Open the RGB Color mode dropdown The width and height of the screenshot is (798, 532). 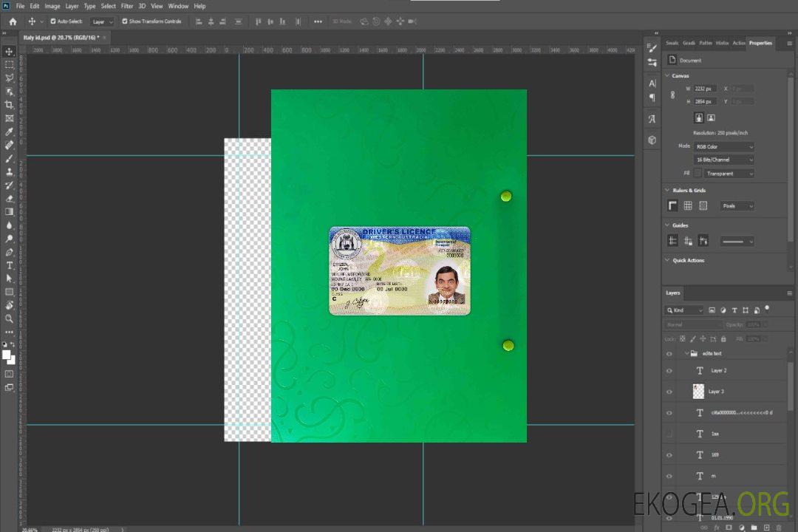click(x=724, y=146)
